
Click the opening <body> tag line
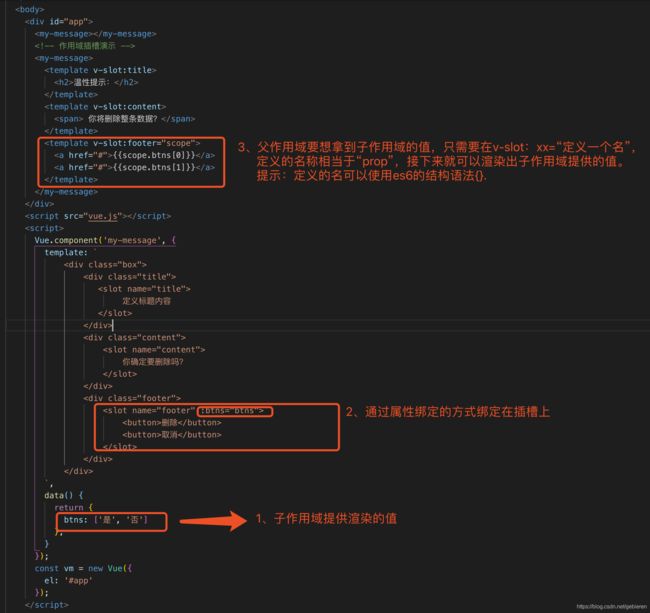coord(29,10)
